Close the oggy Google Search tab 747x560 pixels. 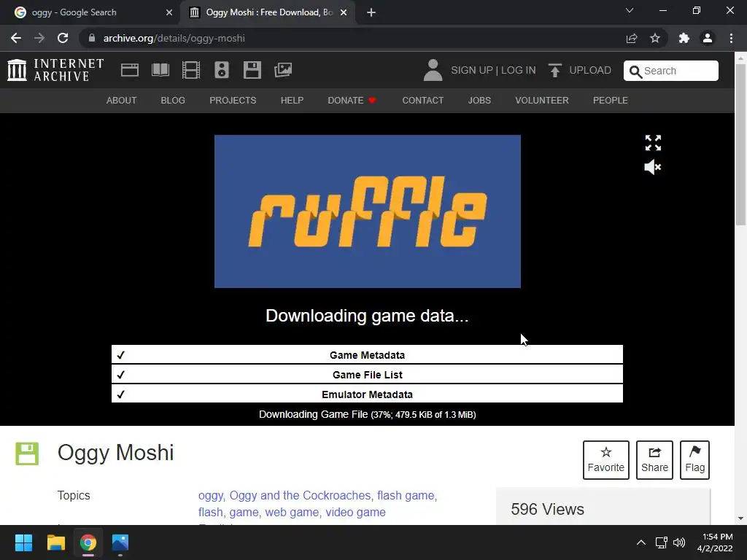coord(169,12)
